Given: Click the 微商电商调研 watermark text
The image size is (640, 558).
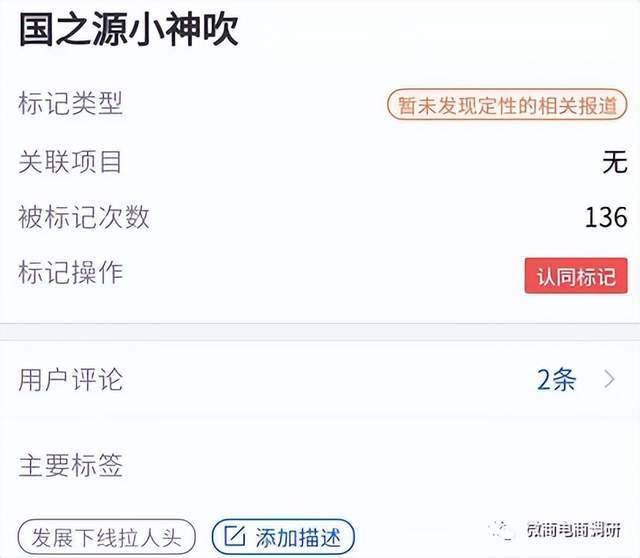Looking at the screenshot, I should click(x=573, y=530).
